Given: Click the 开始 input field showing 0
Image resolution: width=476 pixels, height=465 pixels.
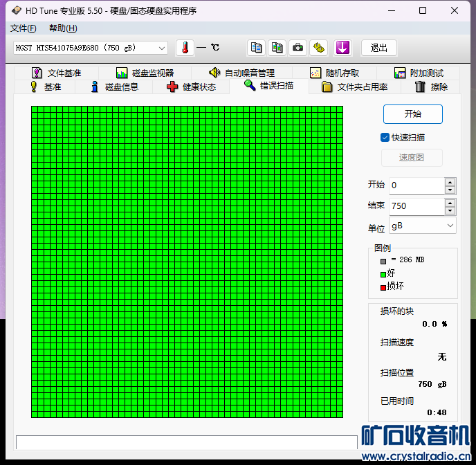Looking at the screenshot, I should [x=417, y=185].
